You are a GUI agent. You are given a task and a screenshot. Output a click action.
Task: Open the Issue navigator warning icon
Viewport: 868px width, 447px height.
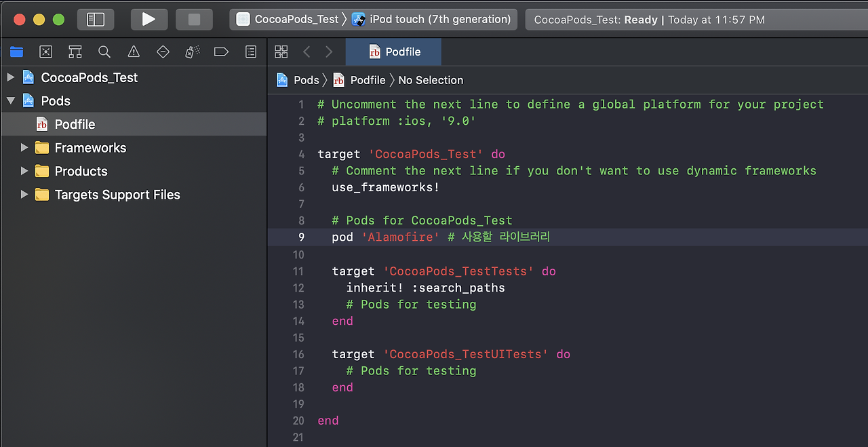point(134,52)
